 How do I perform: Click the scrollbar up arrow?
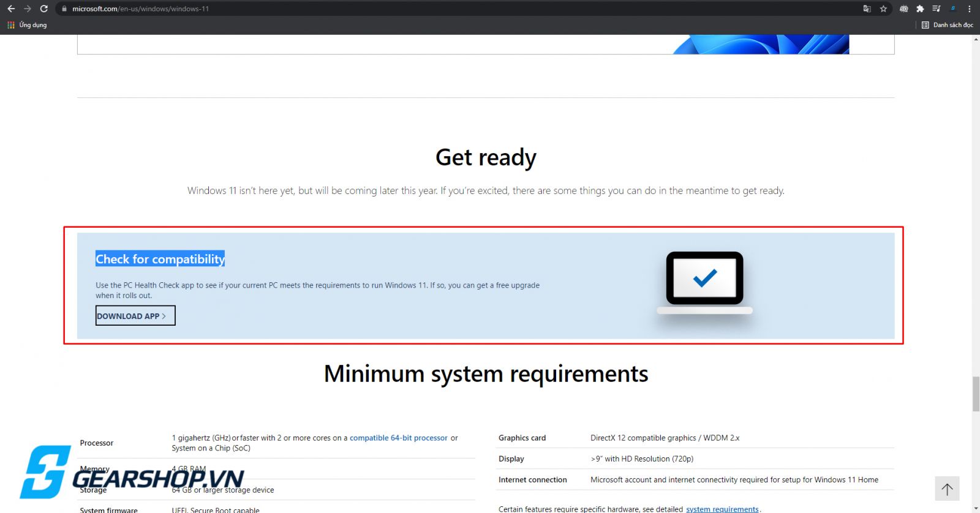point(975,39)
